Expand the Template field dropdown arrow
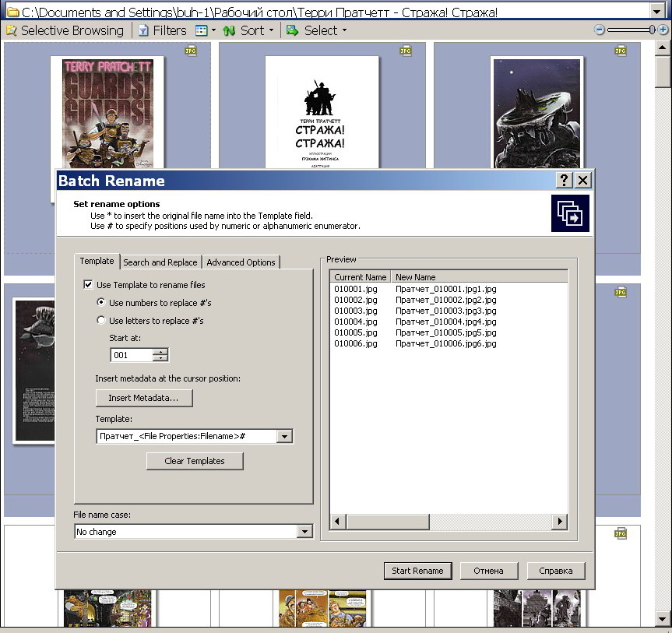This screenshot has width=672, height=633. [x=284, y=436]
